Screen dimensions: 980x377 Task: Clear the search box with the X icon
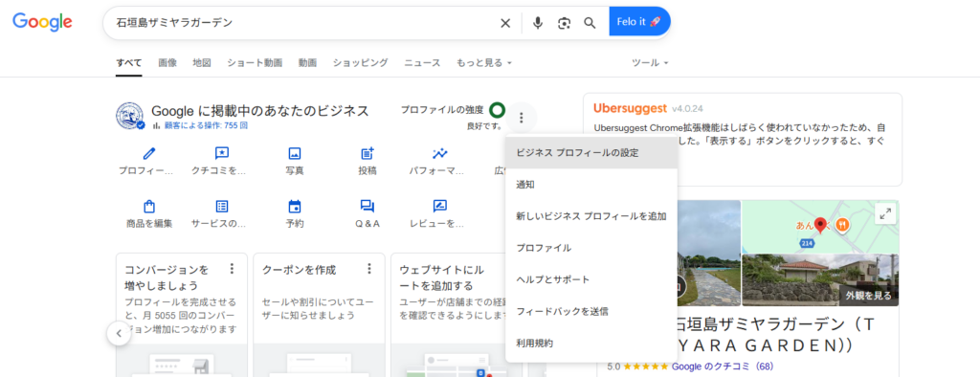(x=505, y=23)
